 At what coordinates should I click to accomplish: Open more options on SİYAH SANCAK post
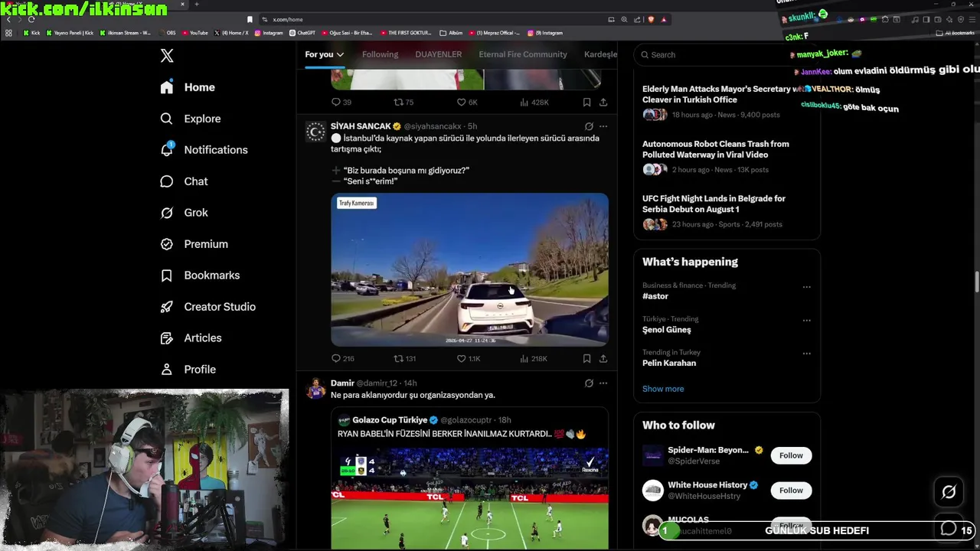coord(603,126)
